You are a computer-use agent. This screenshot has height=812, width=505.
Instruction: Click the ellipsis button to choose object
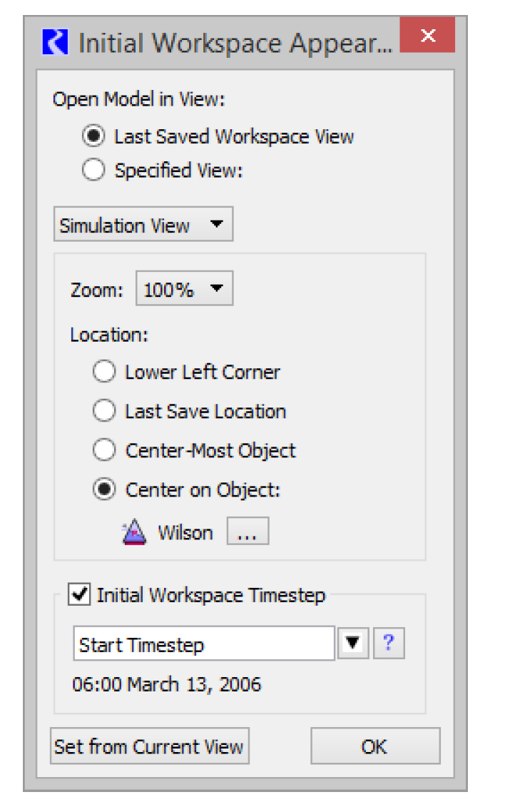248,532
